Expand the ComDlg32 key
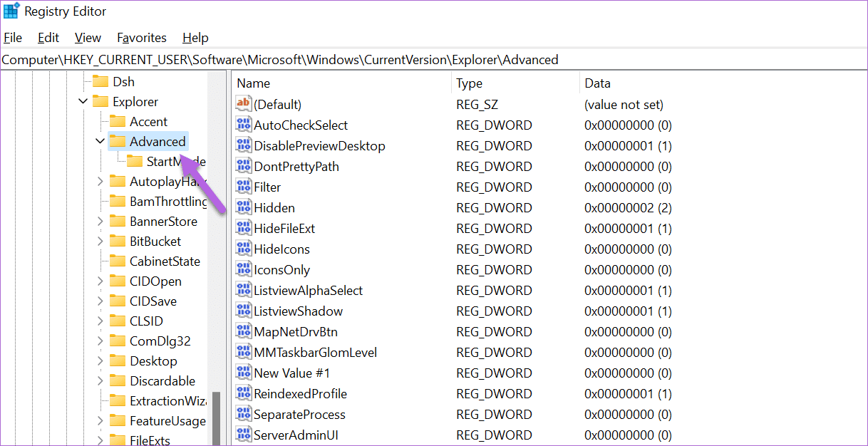The height and width of the screenshot is (446, 868). coord(100,341)
